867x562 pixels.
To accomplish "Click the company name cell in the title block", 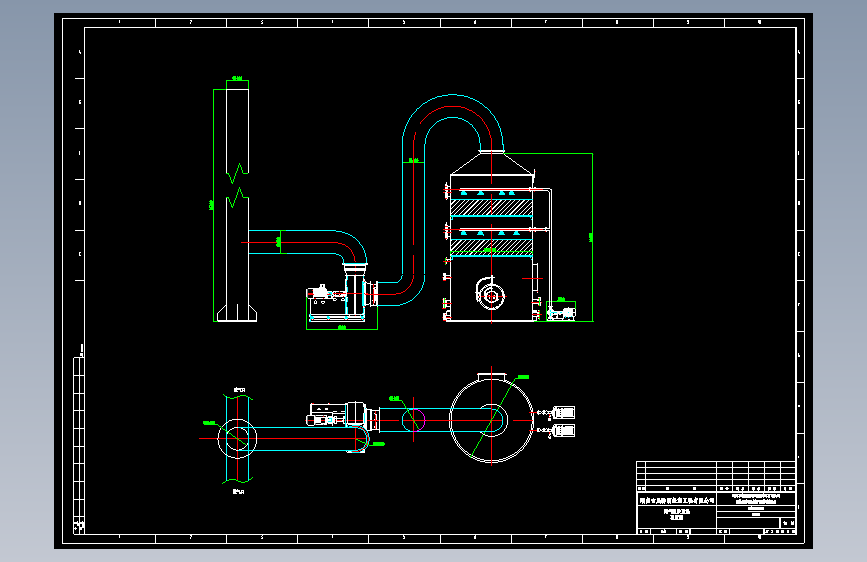I will tap(677, 500).
